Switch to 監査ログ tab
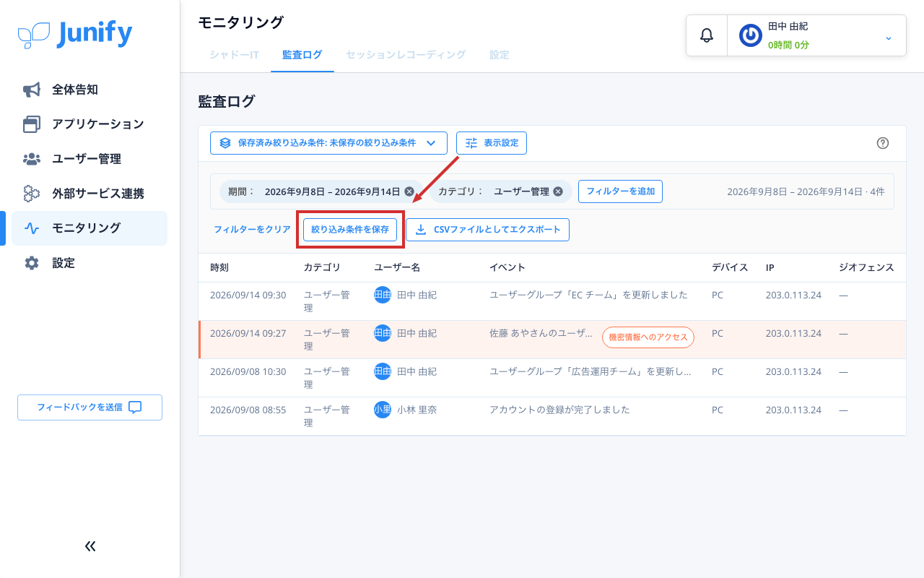The image size is (924, 578). point(302,55)
